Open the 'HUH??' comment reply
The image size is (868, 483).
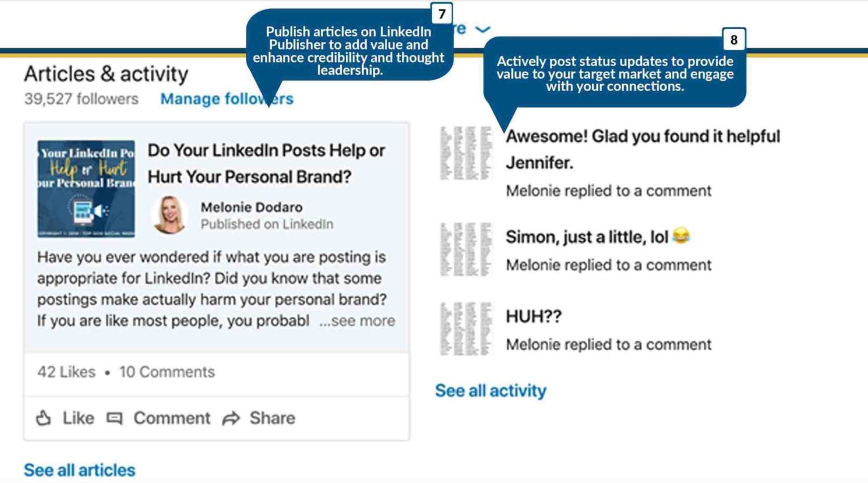click(533, 316)
